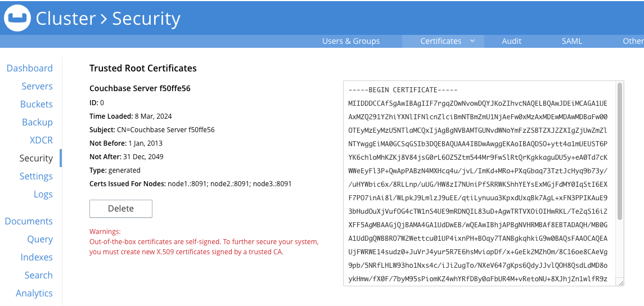View Logs from the sidebar
The image size is (644, 306).
click(43, 194)
